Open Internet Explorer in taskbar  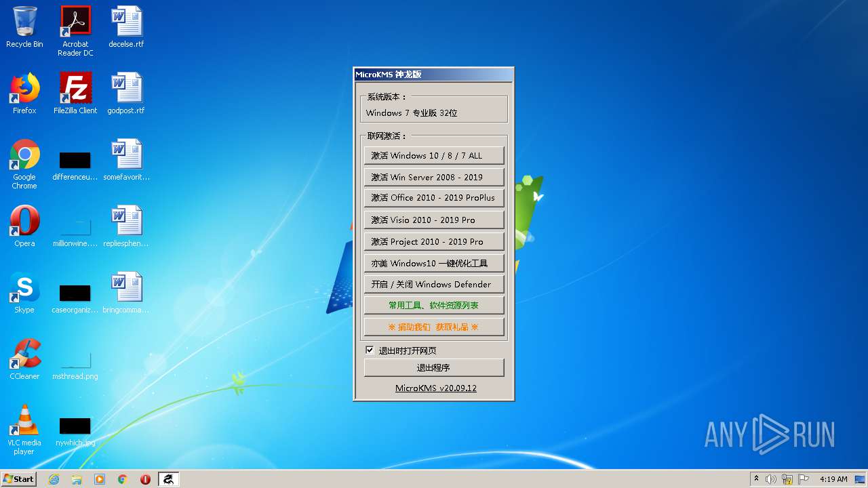(54, 479)
